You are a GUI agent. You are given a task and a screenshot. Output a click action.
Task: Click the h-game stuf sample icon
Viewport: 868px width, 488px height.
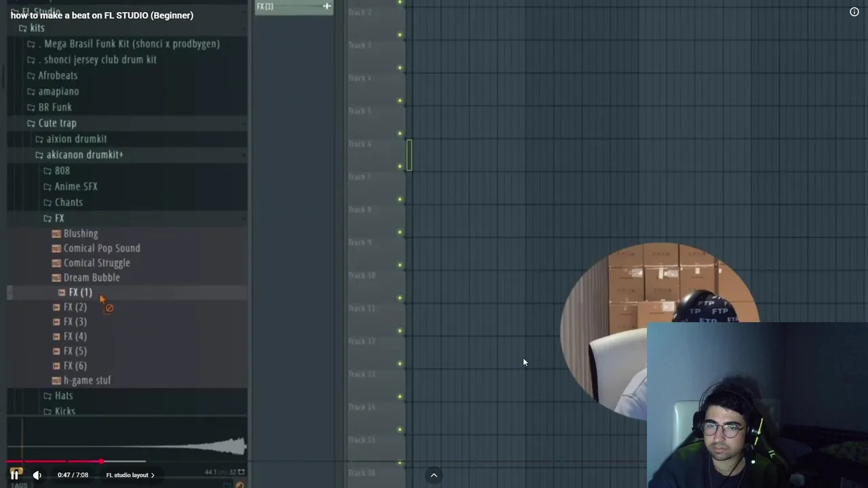click(56, 381)
